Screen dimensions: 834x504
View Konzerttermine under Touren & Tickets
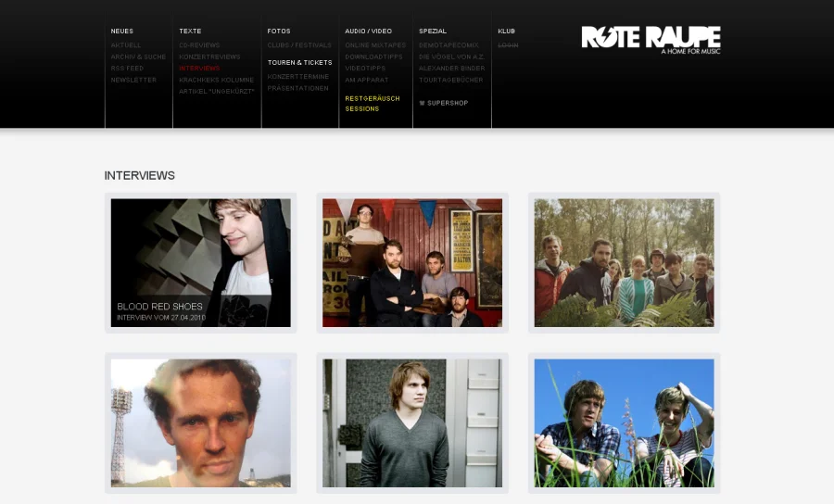[x=299, y=77]
